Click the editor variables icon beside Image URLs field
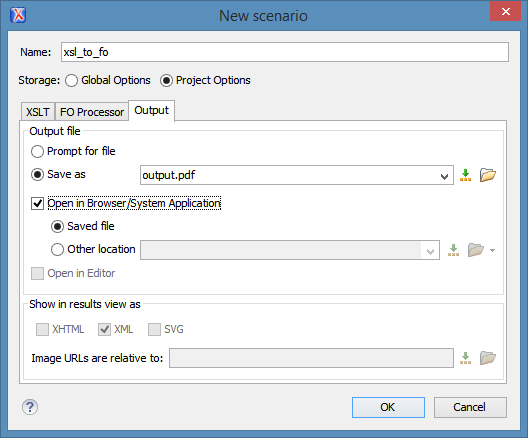Screen dimensions: 528x438 click(465, 358)
